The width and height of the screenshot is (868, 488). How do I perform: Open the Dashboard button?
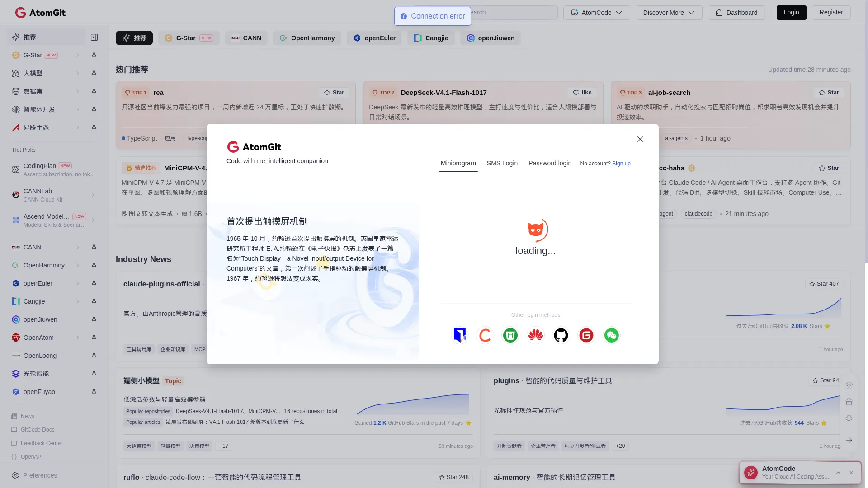(736, 13)
